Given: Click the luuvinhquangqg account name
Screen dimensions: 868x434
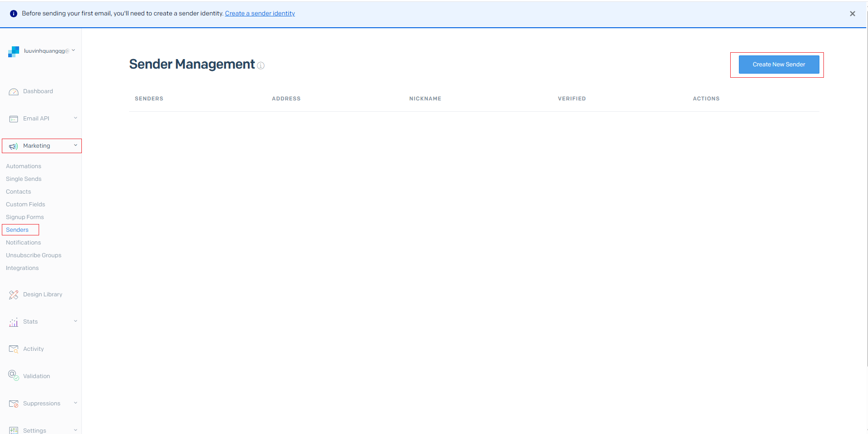Looking at the screenshot, I should (47, 51).
